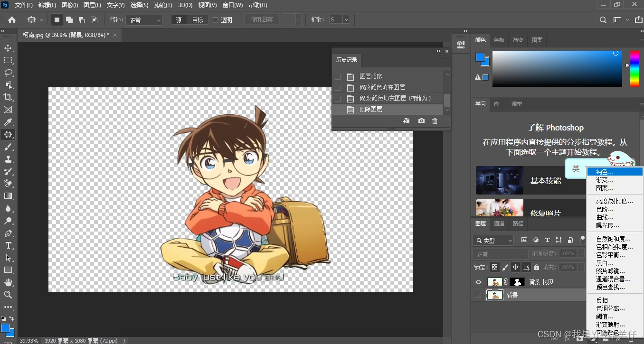The width and height of the screenshot is (644, 344).
Task: Select the History Brush tool
Action: click(8, 172)
